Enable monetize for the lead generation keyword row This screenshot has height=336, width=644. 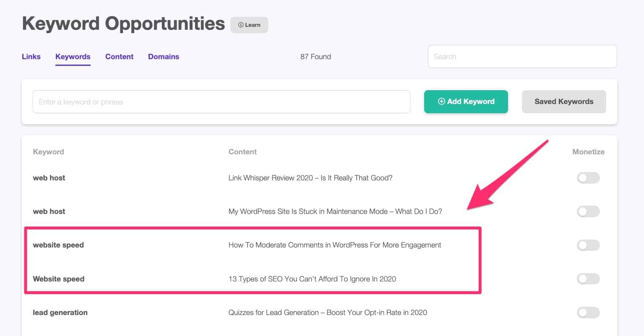(588, 313)
